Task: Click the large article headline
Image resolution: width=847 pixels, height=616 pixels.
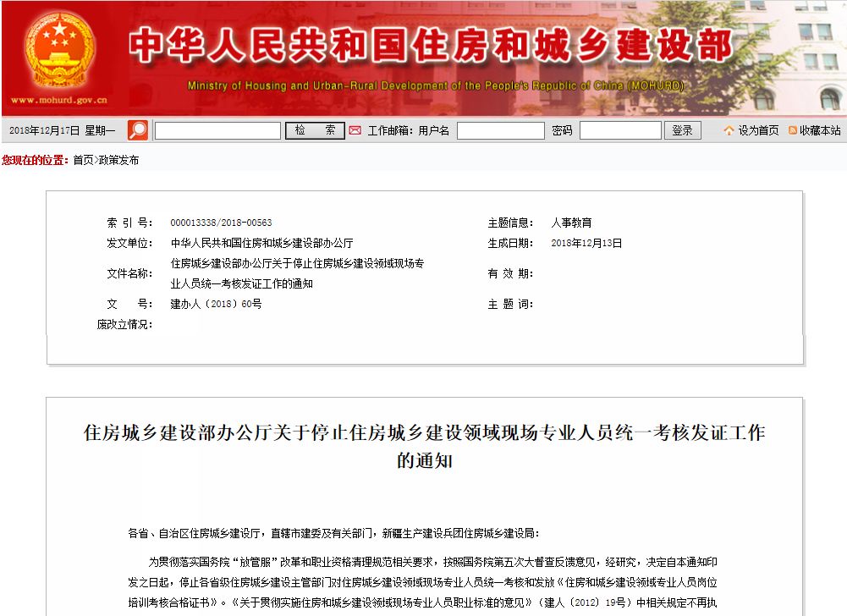Action: click(x=425, y=446)
